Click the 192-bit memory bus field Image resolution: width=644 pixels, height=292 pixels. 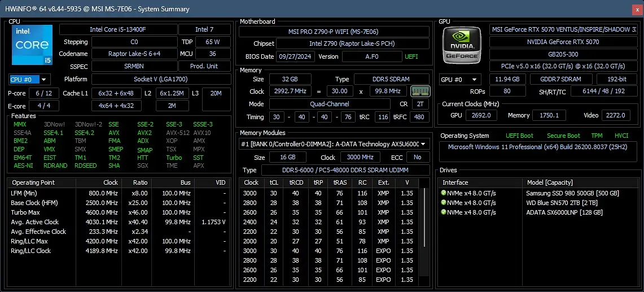[617, 80]
